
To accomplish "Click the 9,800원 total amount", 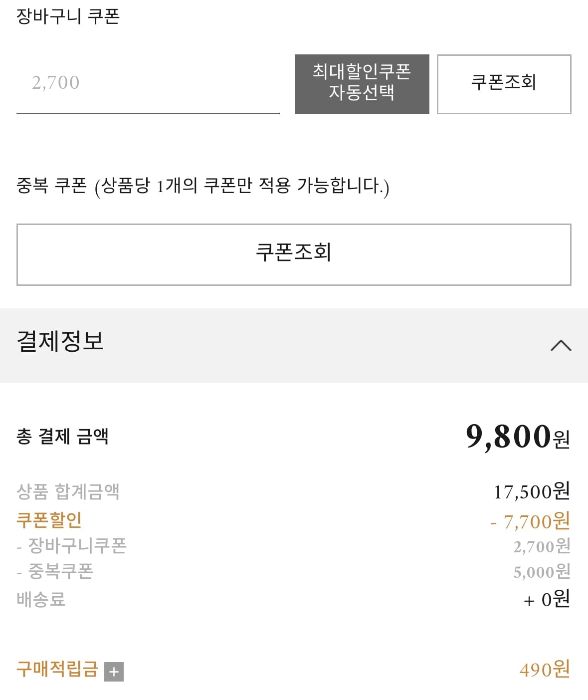I will click(517, 437).
